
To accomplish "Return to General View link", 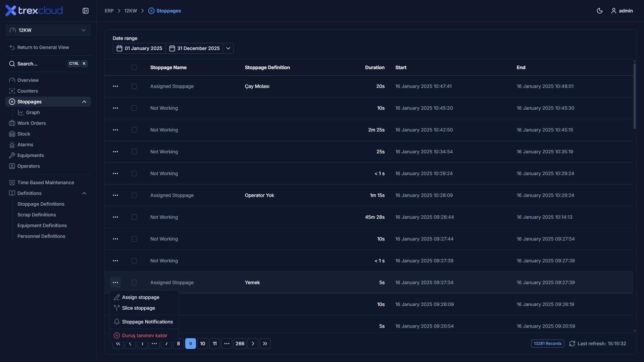I will (39, 47).
